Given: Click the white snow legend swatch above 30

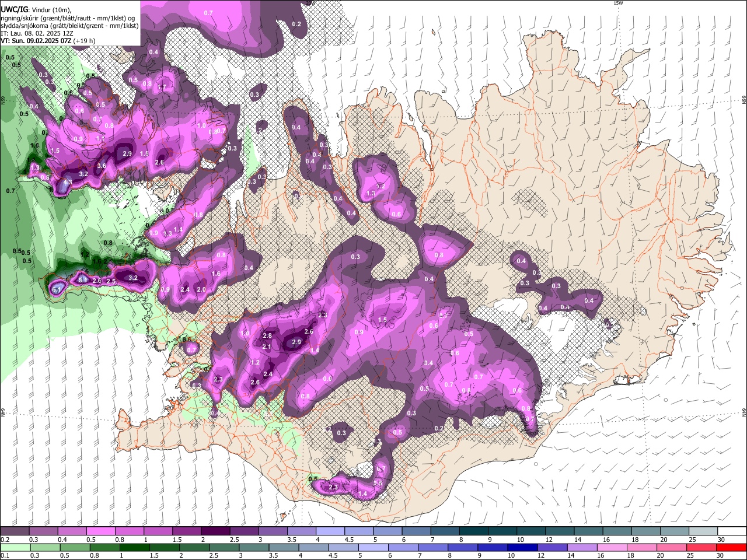Looking at the screenshot, I should [x=731, y=531].
